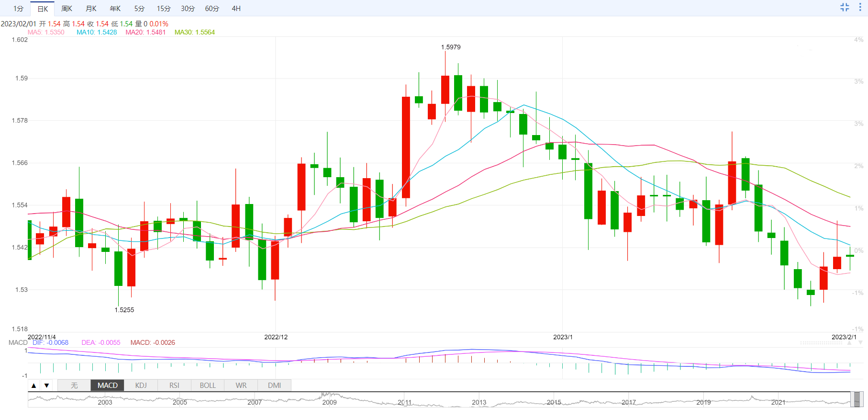Image resolution: width=868 pixels, height=420 pixels.
Task: Click the MA10: 1.5428 legend label
Action: [x=97, y=32]
